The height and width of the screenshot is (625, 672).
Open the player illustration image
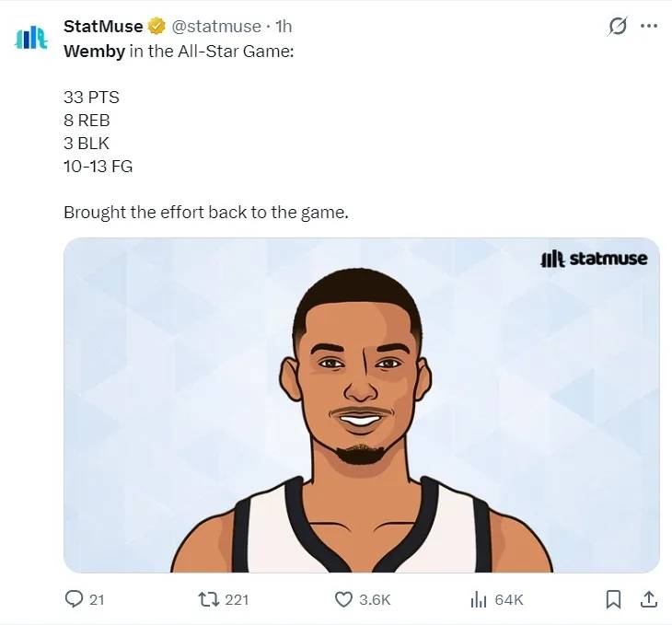(x=361, y=405)
